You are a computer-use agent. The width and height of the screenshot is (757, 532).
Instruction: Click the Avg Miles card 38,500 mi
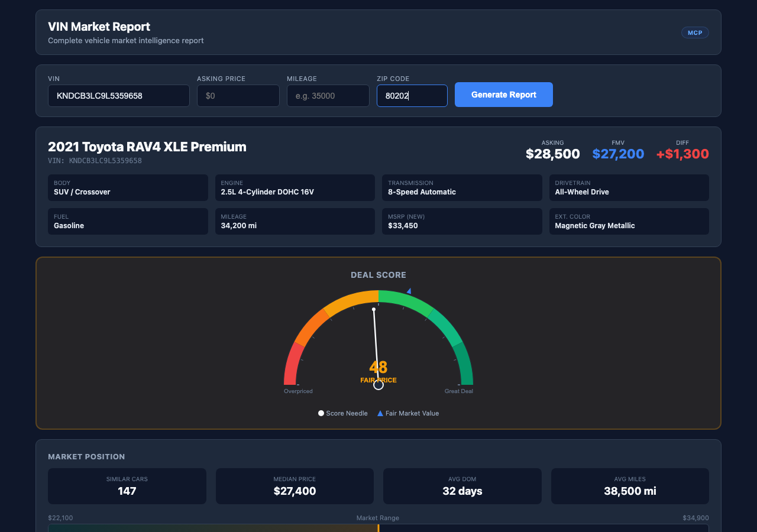(x=630, y=486)
